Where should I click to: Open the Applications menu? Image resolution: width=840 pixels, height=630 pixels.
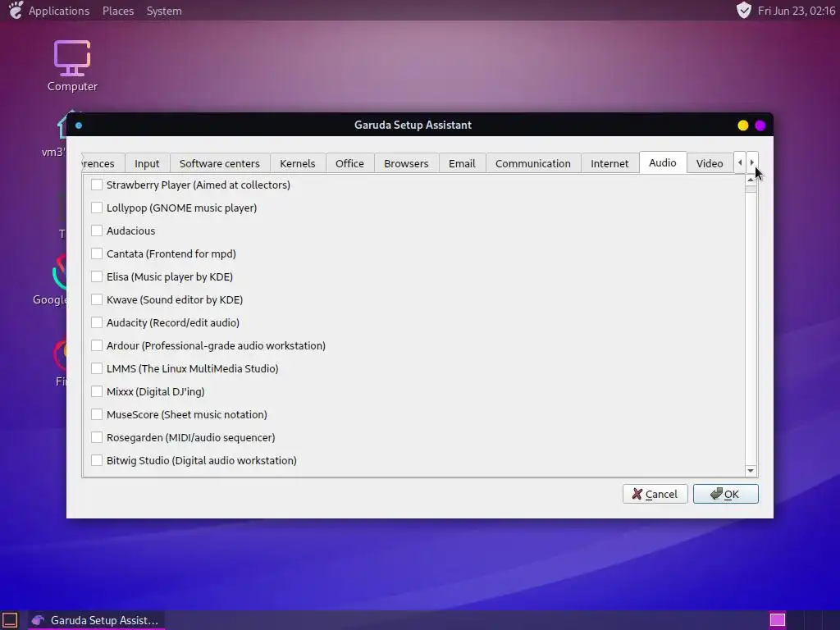point(59,11)
